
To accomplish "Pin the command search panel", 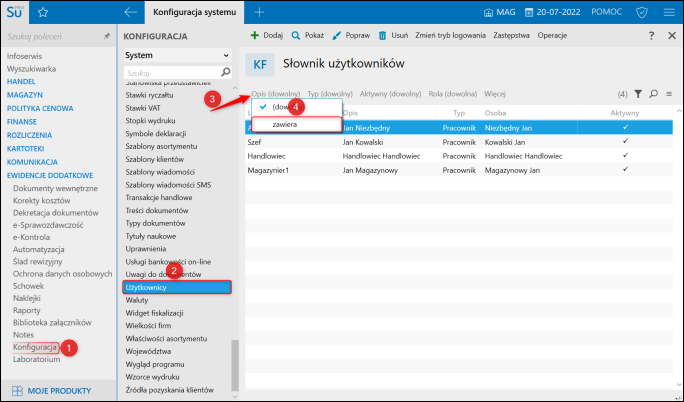I will coord(106,37).
